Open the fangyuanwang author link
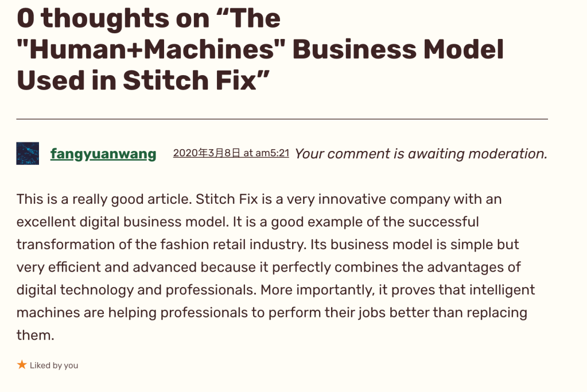The height and width of the screenshot is (392, 587). pyautogui.click(x=103, y=154)
